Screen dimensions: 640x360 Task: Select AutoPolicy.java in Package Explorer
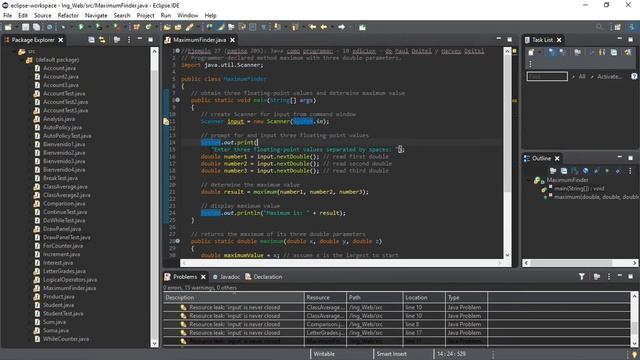tap(62, 127)
